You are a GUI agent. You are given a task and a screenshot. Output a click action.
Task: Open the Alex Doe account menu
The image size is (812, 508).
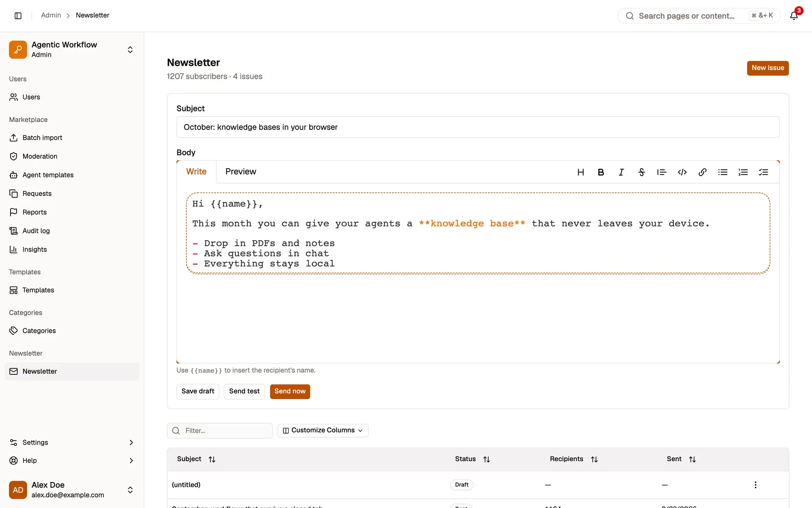(72, 490)
